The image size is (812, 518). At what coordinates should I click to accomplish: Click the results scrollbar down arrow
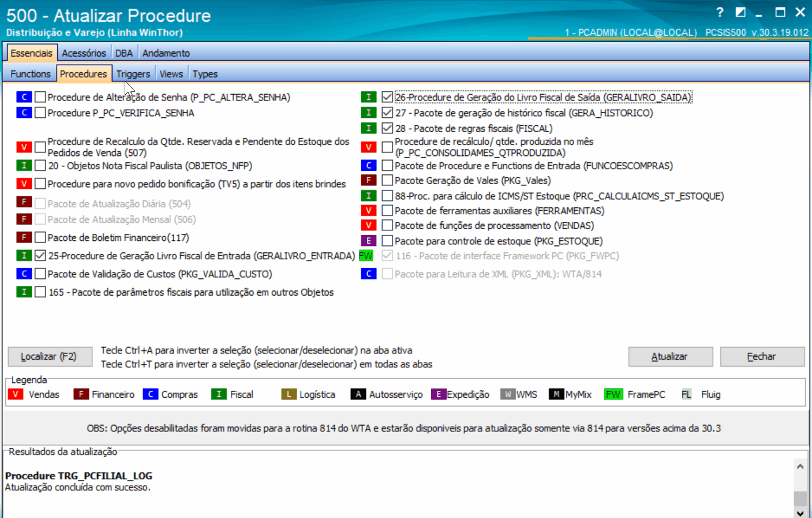(x=800, y=513)
